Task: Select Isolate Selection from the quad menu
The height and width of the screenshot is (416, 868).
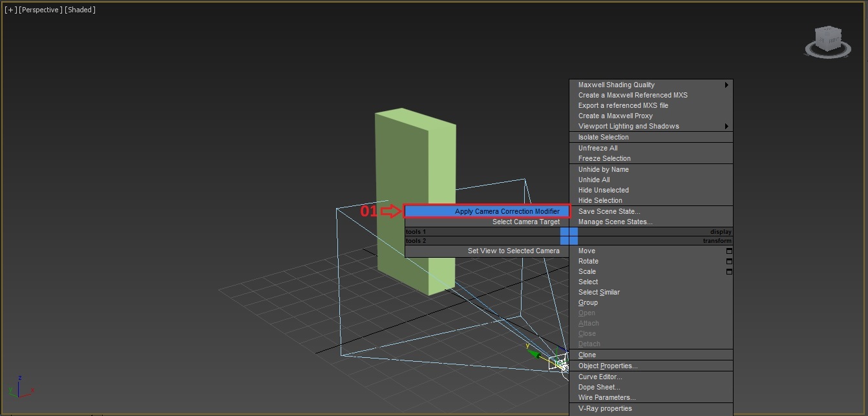Action: pyautogui.click(x=603, y=137)
